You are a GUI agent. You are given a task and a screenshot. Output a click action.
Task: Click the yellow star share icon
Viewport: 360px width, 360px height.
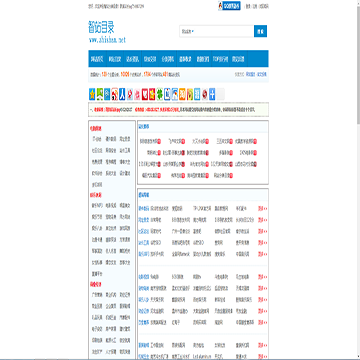coord(92,94)
